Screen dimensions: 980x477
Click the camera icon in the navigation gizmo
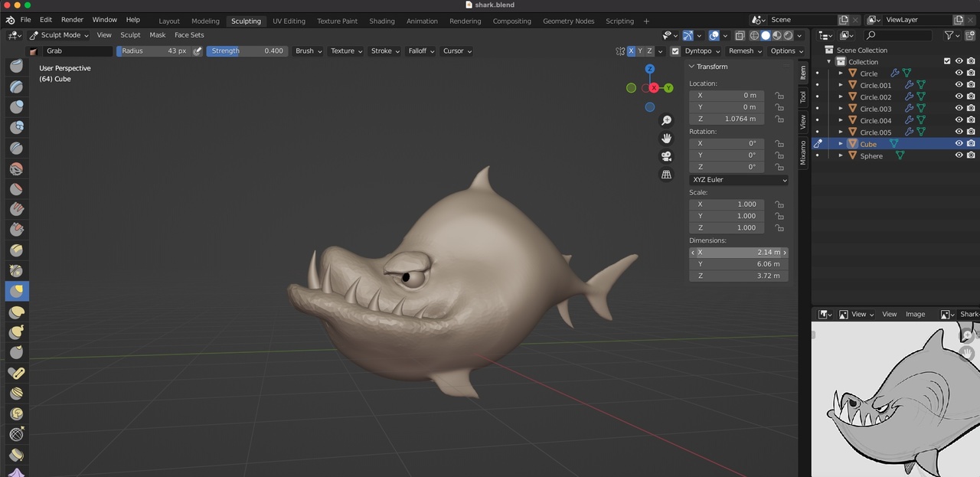(666, 155)
